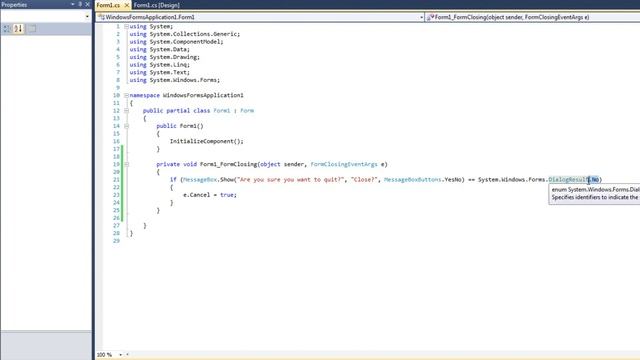Toggle auto-hide pin on Properties panel
This screenshot has width=640, height=360.
pos(80,4)
